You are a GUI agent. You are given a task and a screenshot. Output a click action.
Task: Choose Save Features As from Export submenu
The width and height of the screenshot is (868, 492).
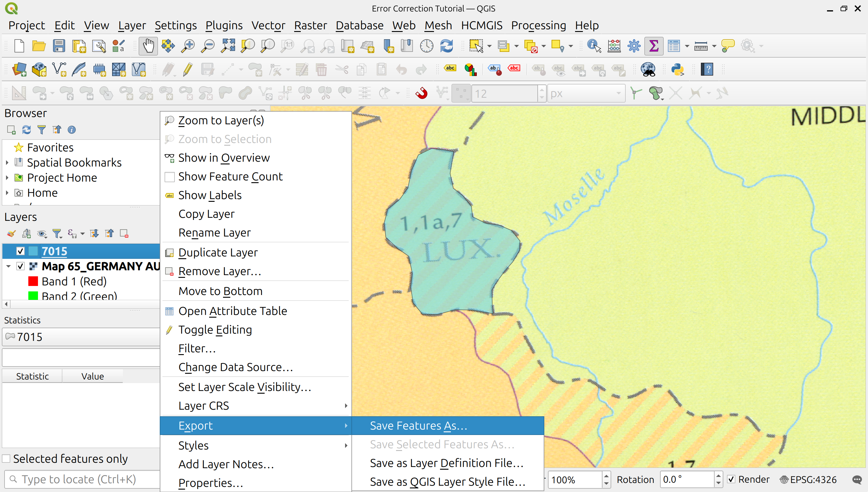pos(418,425)
